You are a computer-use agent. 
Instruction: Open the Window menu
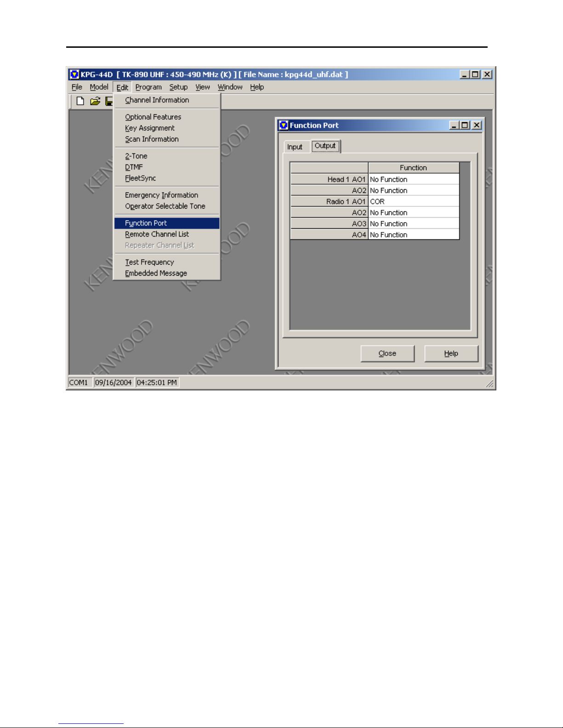230,87
